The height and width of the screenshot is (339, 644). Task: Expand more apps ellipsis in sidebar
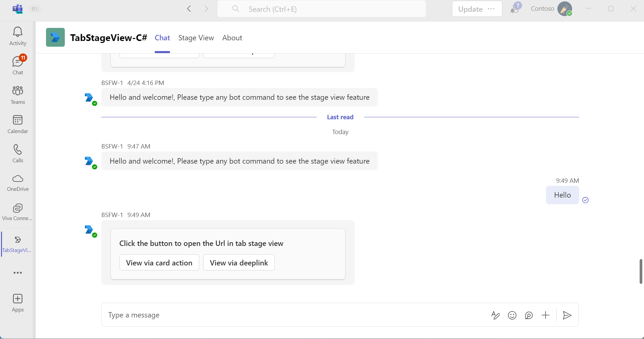(x=17, y=273)
